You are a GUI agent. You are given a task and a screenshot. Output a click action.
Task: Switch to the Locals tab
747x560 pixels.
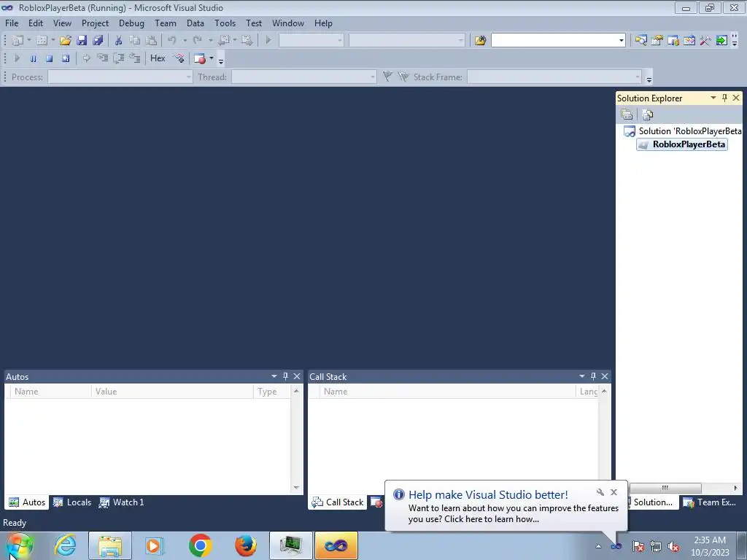[x=72, y=502]
